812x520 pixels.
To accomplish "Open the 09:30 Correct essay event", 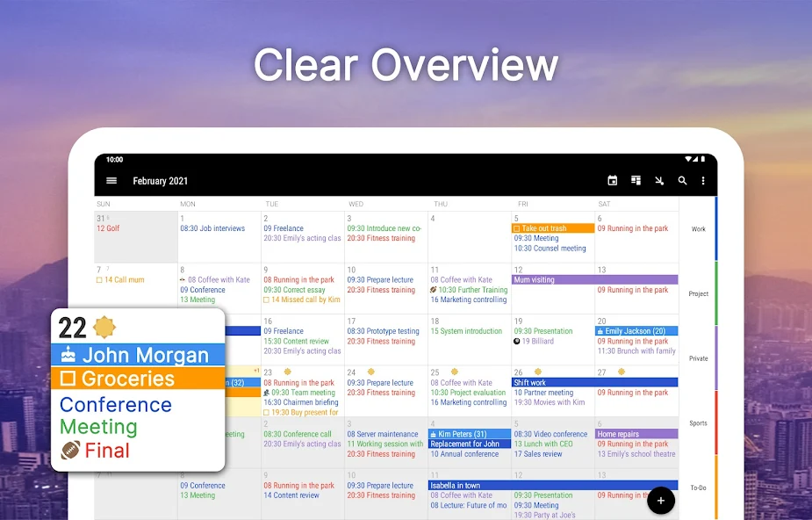I will point(294,290).
